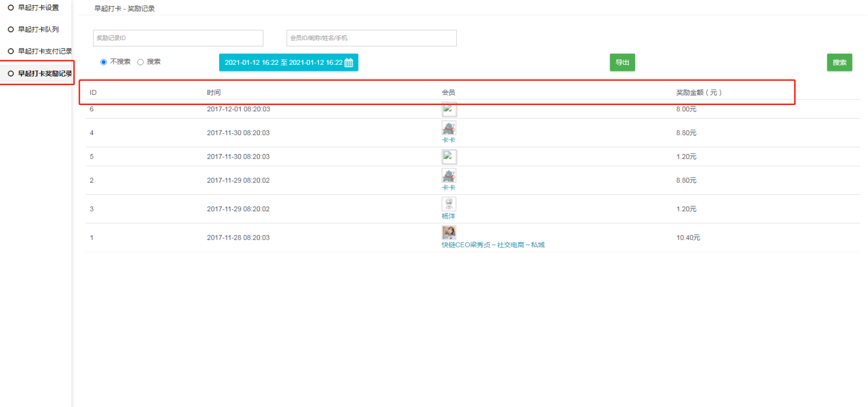Click the 会员ID/昵称/姓名/手机 search field
Screen dimensions: 868x407
(x=372, y=38)
